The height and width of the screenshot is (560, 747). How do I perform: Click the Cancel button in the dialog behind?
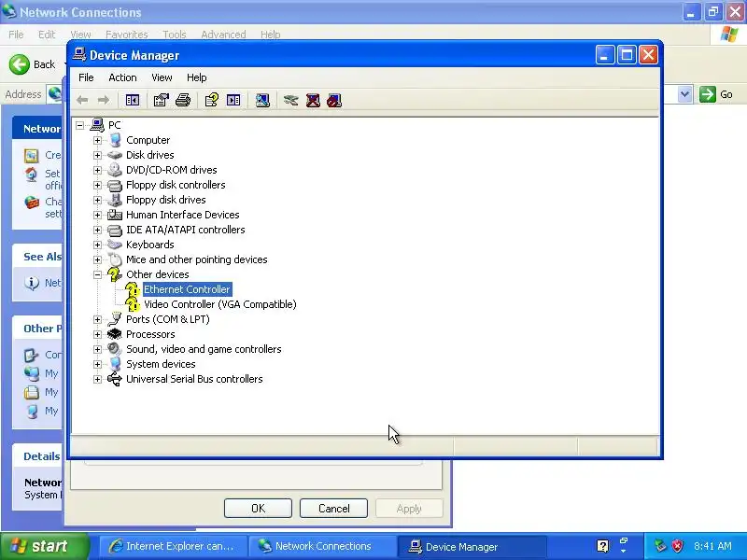[333, 508]
